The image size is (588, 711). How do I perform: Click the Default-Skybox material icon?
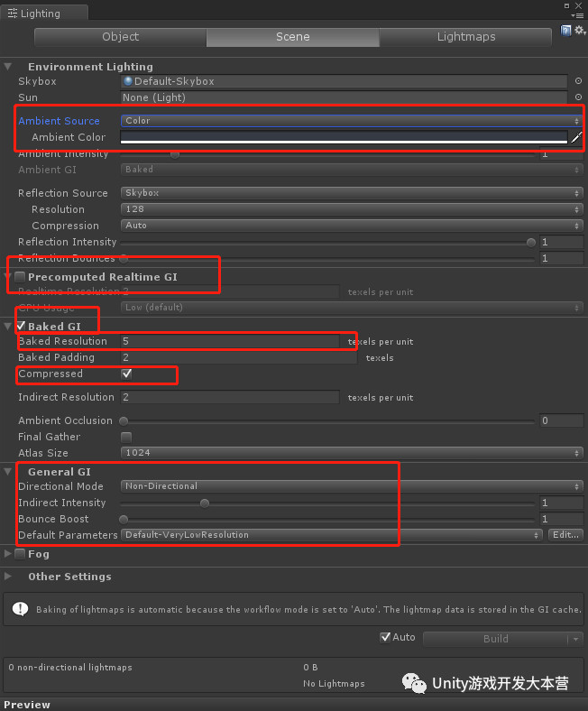(129, 81)
